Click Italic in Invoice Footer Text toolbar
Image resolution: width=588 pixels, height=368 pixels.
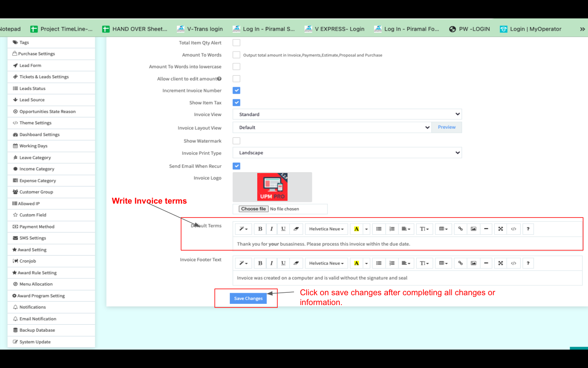tap(272, 263)
